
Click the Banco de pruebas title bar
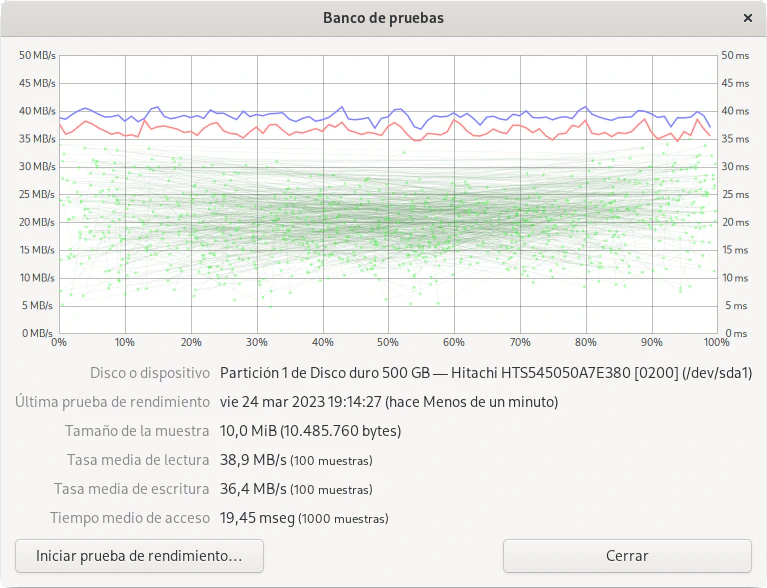(383, 18)
